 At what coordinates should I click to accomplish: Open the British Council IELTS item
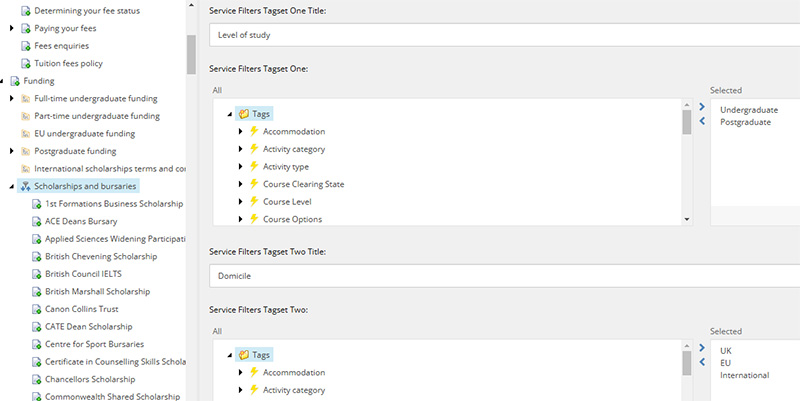83,274
